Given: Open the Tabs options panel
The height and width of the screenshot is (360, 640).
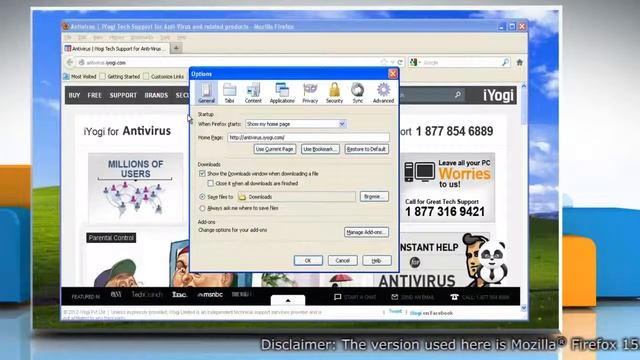Looking at the screenshot, I should pyautogui.click(x=229, y=92).
